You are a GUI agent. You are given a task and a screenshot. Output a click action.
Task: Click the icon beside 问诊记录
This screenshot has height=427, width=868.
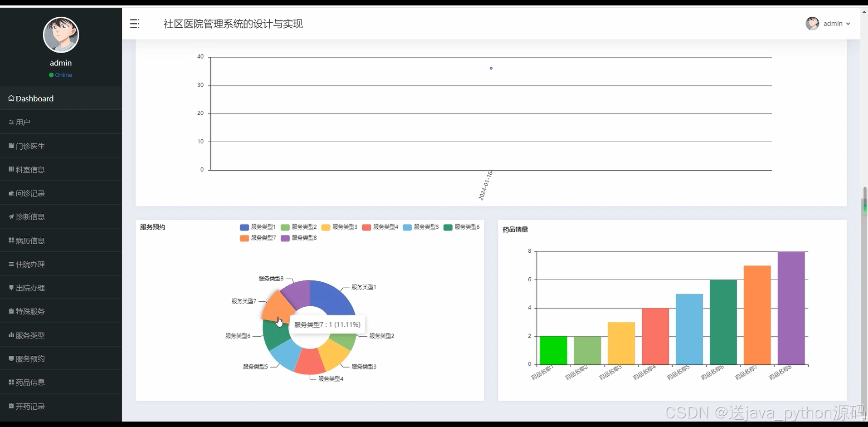11,193
